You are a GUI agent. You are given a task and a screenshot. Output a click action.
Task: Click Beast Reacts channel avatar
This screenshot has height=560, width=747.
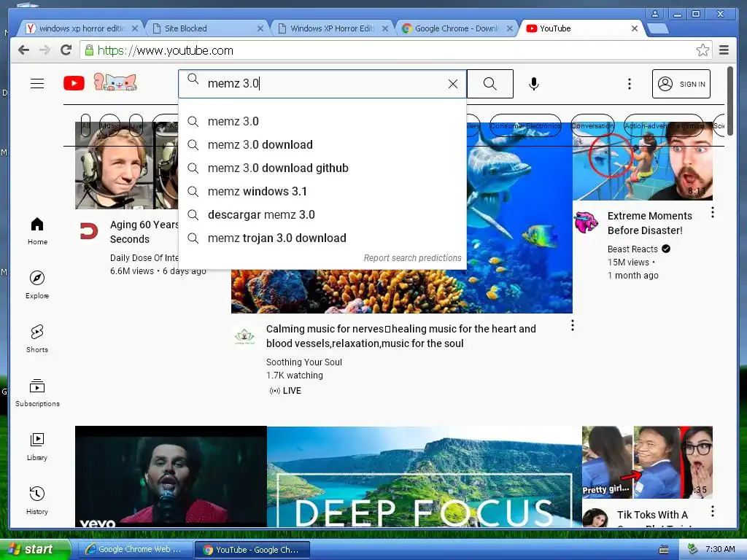click(586, 222)
